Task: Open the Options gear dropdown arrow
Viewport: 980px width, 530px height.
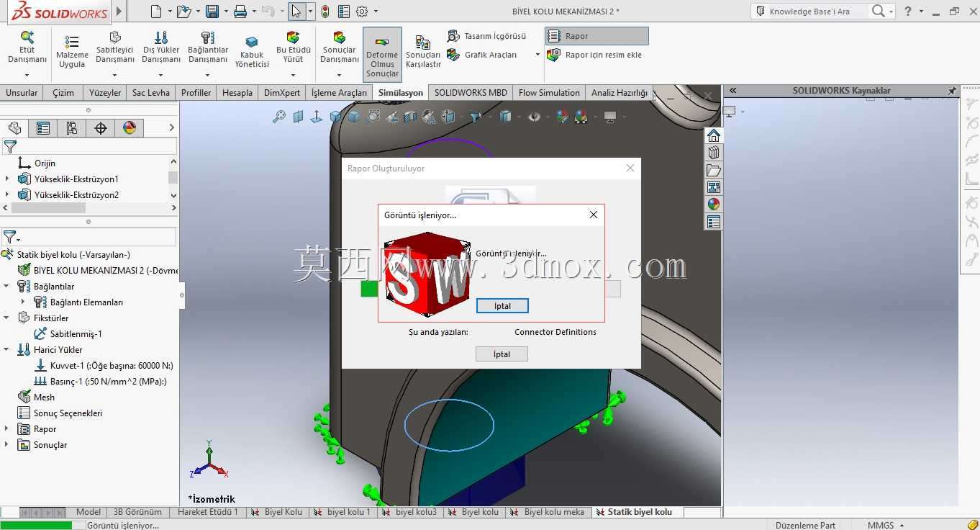Action: click(376, 12)
